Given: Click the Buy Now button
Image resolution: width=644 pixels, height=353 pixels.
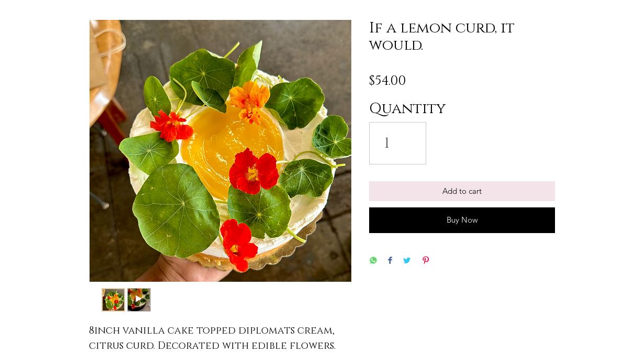Looking at the screenshot, I should coord(462,220).
